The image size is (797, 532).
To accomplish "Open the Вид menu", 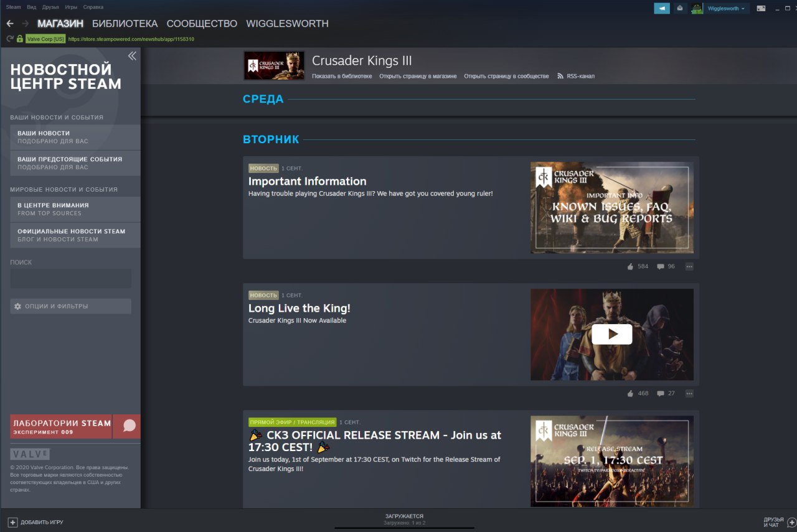I will click(x=31, y=7).
